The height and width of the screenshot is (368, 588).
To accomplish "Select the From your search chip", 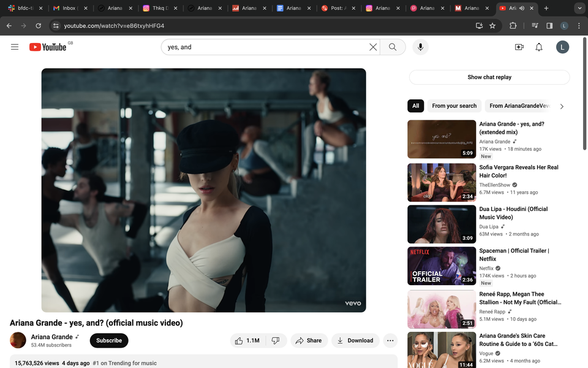I will (x=454, y=106).
